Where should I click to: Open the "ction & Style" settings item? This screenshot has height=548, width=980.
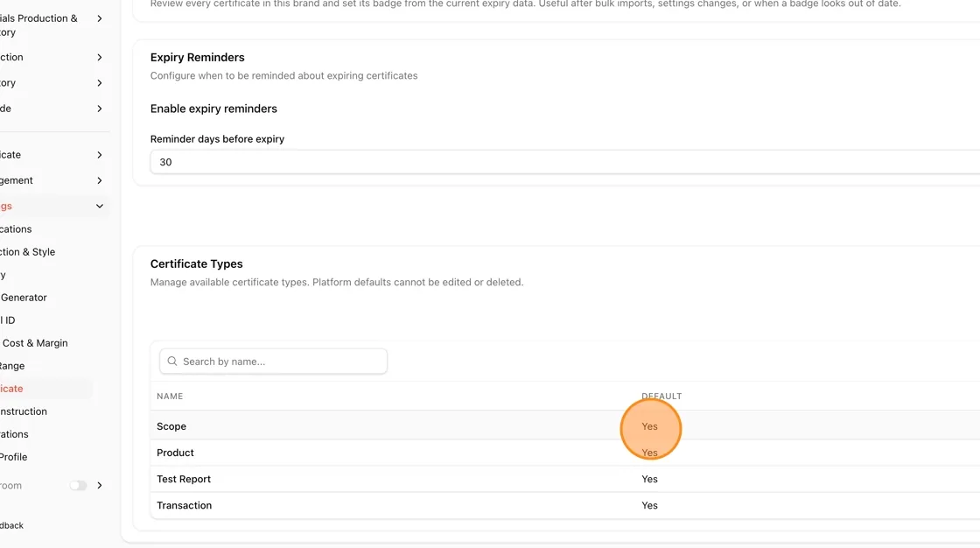(x=27, y=251)
